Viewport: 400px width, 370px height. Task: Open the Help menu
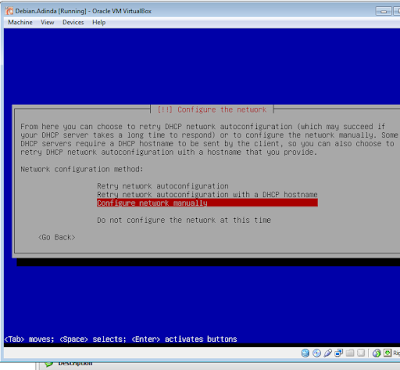pos(99,22)
